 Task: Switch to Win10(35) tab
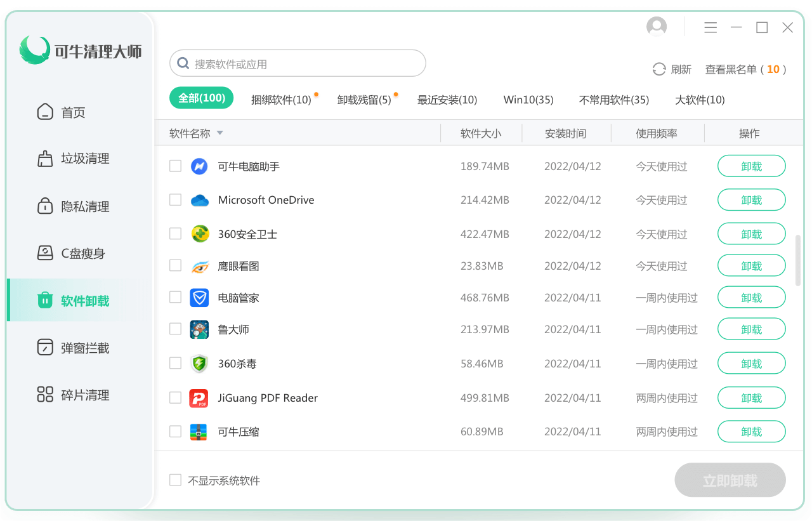(x=528, y=100)
